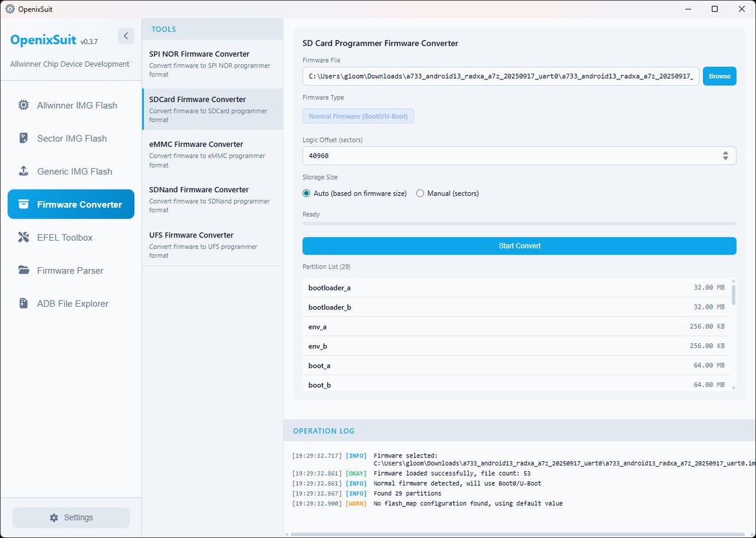Click the boot_b partition row
The height and width of the screenshot is (538, 756).
(516, 384)
